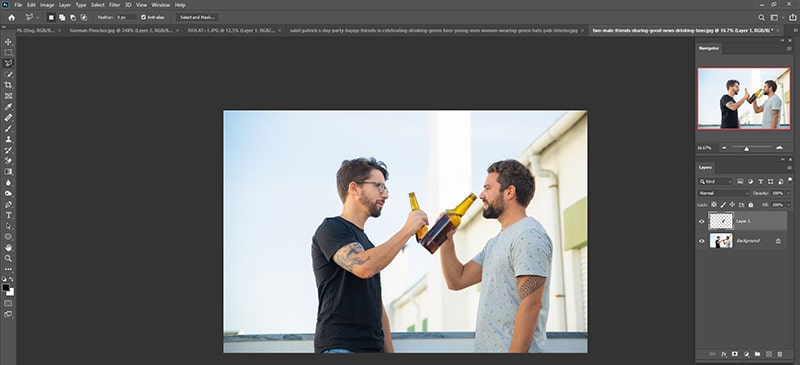Go to the Home screen

(x=11, y=17)
